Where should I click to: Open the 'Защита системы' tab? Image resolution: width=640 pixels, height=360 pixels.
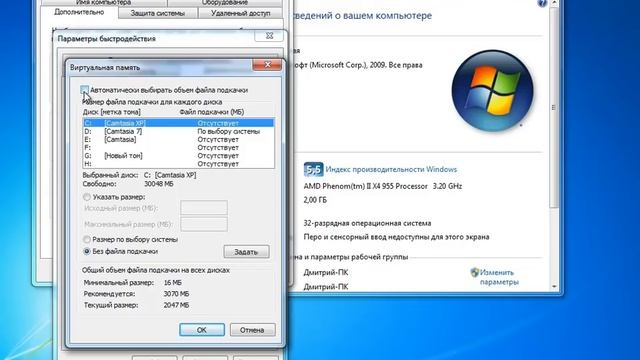158,13
